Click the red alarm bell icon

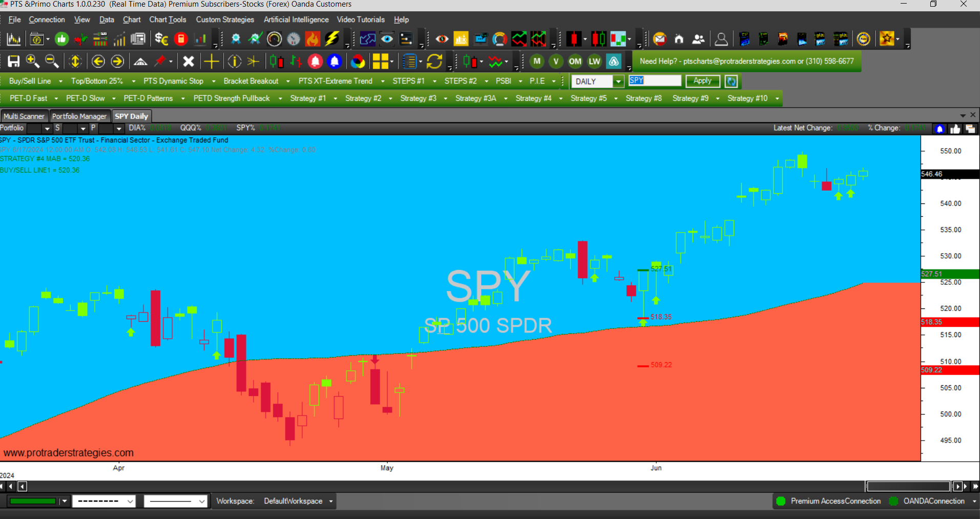[x=315, y=61]
